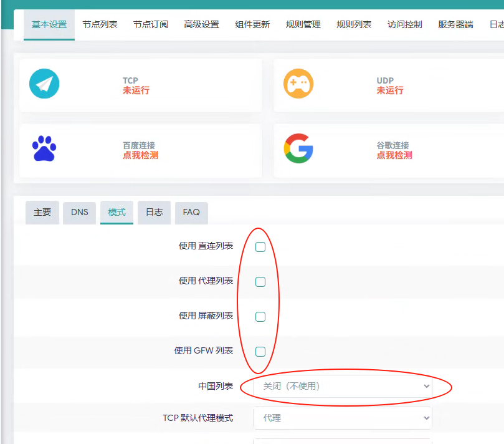Open the 节点订阅 tab

click(x=151, y=25)
